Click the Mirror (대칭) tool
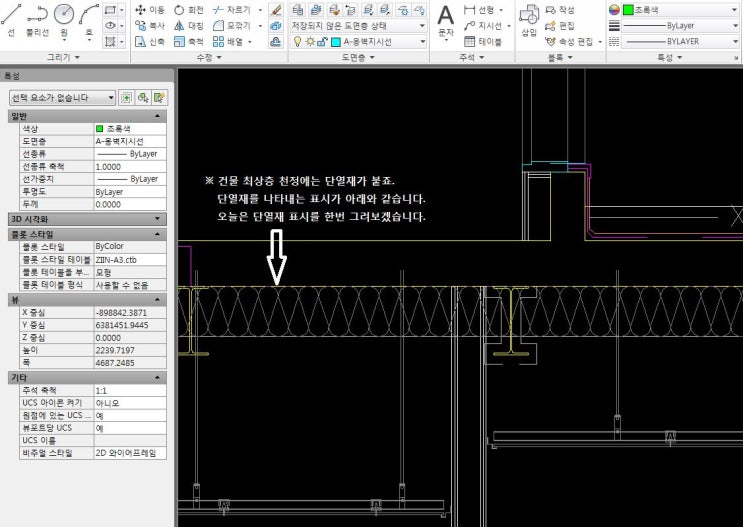The image size is (743, 527). 189,26
